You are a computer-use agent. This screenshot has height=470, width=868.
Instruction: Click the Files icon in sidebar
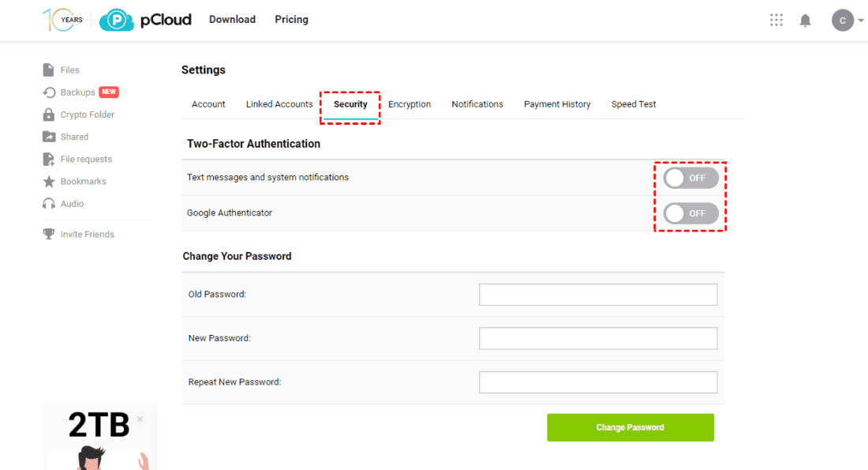[x=49, y=70]
